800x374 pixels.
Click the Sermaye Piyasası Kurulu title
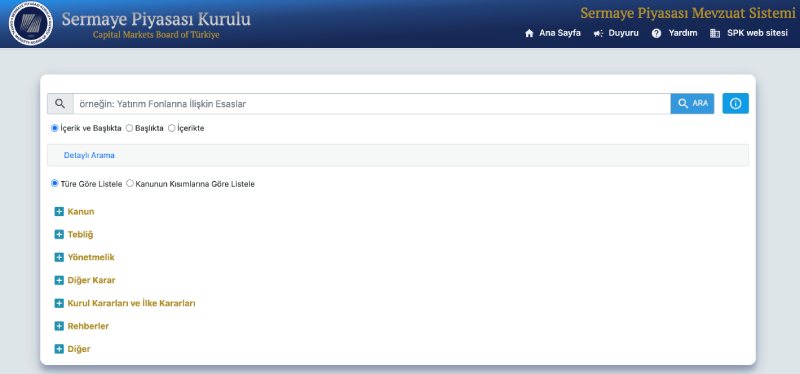[156, 19]
